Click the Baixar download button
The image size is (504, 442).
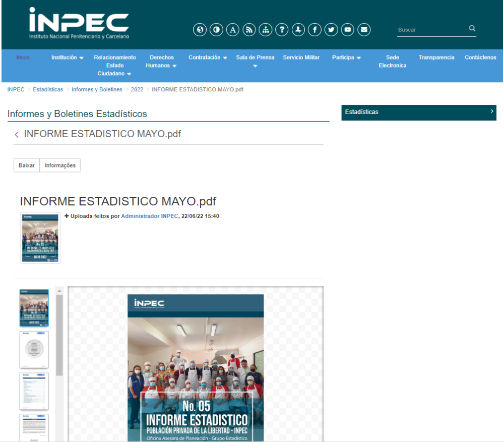27,165
